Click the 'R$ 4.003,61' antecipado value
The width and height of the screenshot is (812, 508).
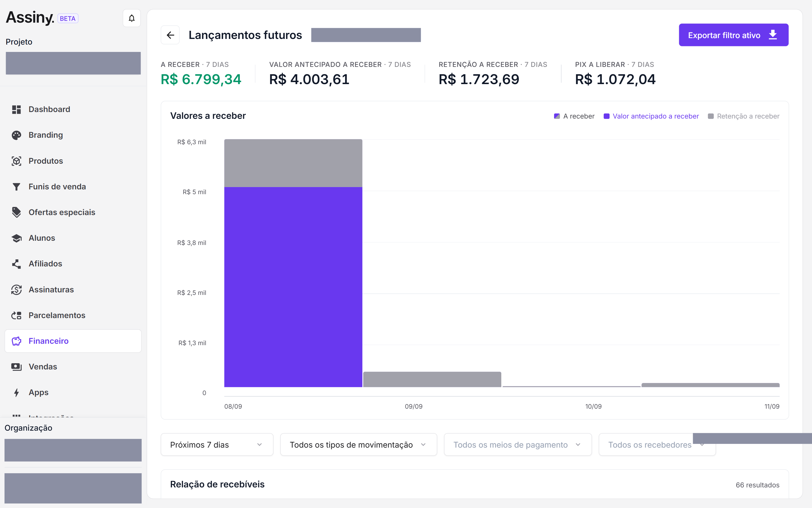[x=309, y=79]
